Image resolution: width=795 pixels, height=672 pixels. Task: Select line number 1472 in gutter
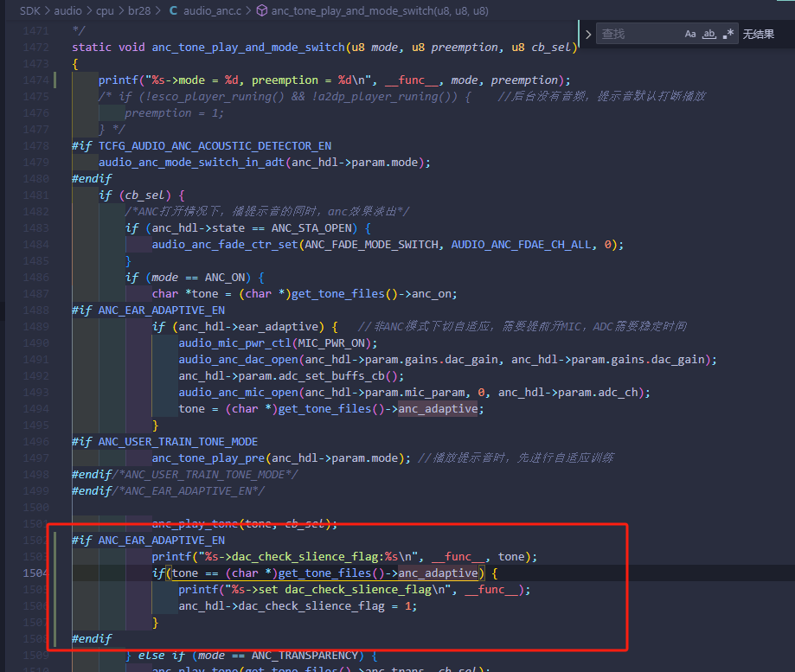tap(36, 47)
